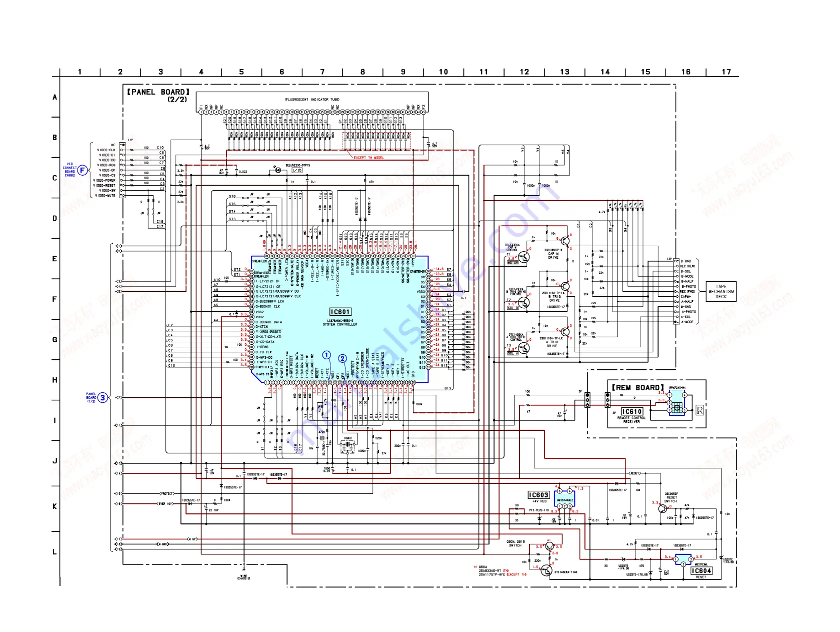Click the LC876A64C-55E0-E part number
Image resolution: width=840 pixels, height=632 pixels.
click(x=340, y=321)
